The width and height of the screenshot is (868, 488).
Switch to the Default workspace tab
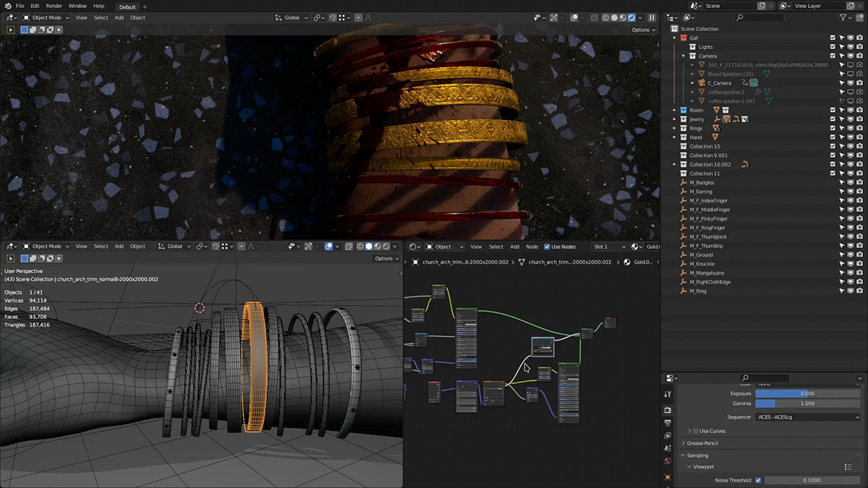click(127, 7)
